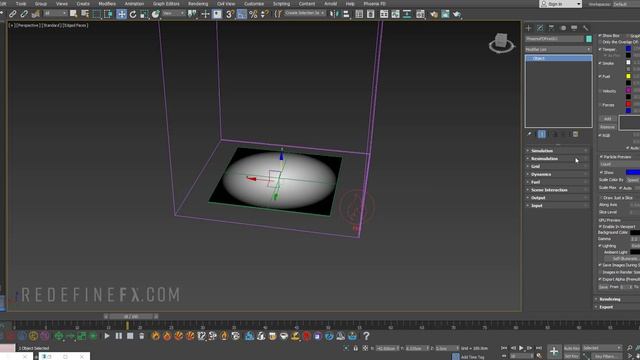Click the Mirror tool icon
Viewport: 640px width, 360px height.
334,14
